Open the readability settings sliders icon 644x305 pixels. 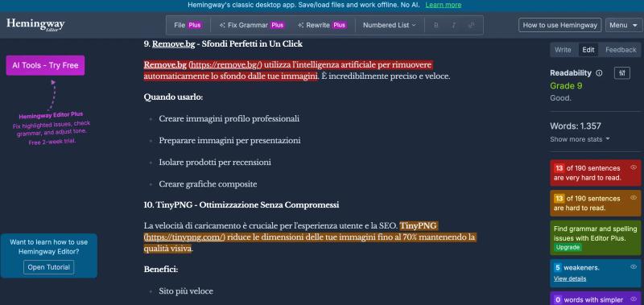pyautogui.click(x=622, y=73)
